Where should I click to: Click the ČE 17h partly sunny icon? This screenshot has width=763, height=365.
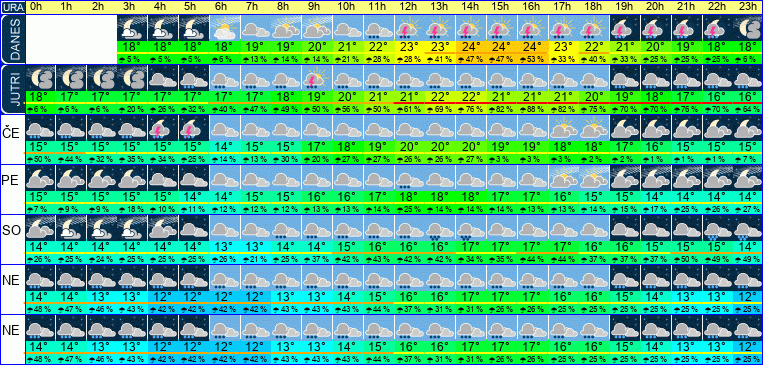click(563, 128)
